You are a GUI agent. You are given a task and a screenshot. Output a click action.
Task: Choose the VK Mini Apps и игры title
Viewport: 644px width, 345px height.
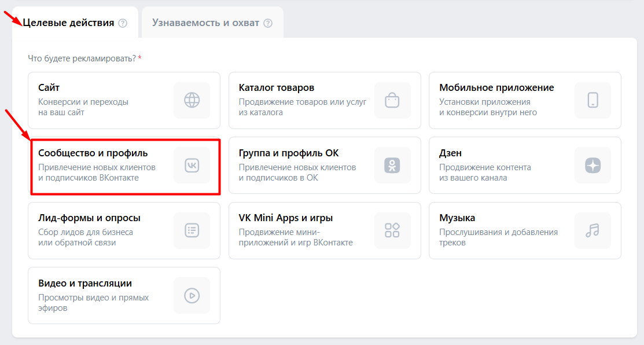(x=286, y=218)
